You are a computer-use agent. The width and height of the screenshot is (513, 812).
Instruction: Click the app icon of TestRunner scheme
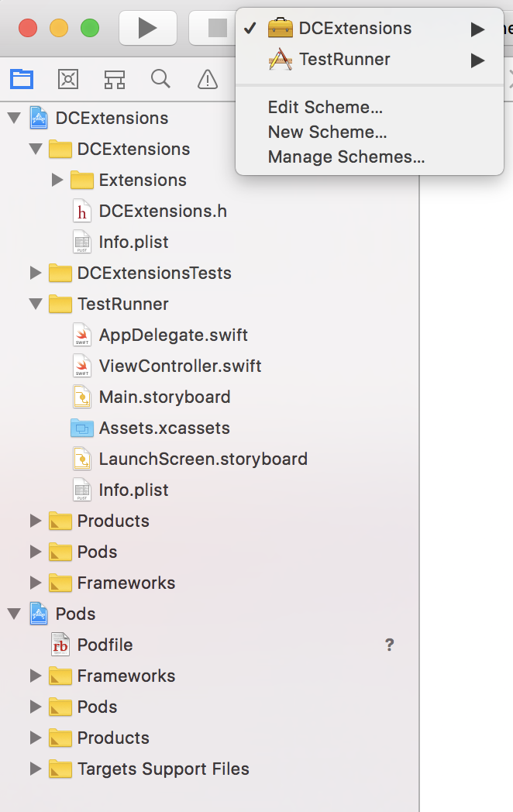(x=281, y=60)
